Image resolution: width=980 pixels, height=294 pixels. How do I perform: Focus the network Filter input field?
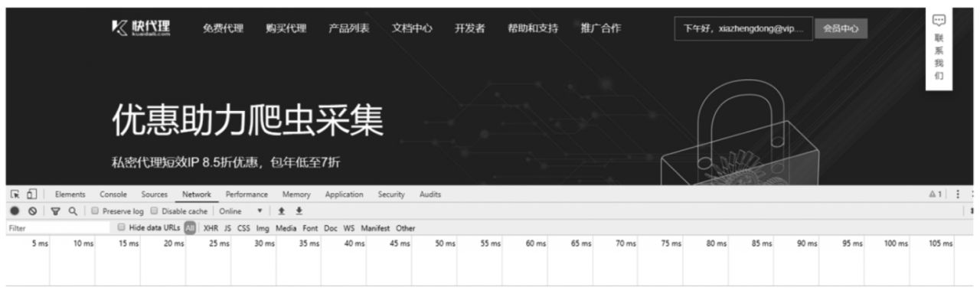(55, 227)
